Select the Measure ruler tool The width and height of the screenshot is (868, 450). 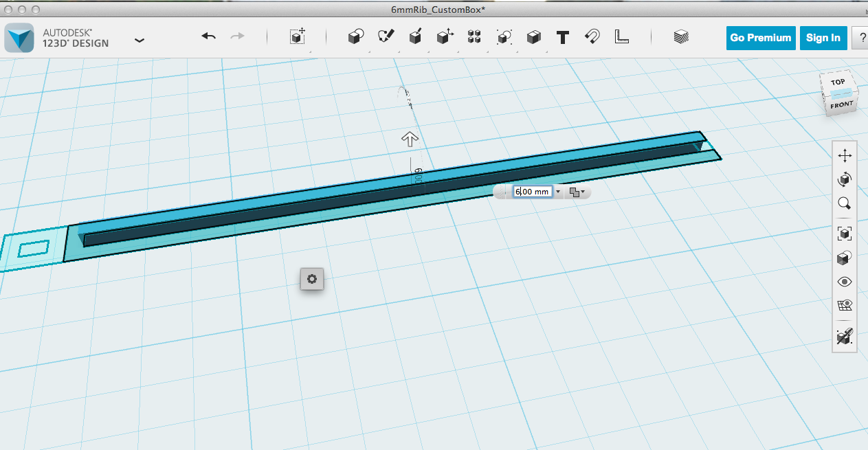621,37
